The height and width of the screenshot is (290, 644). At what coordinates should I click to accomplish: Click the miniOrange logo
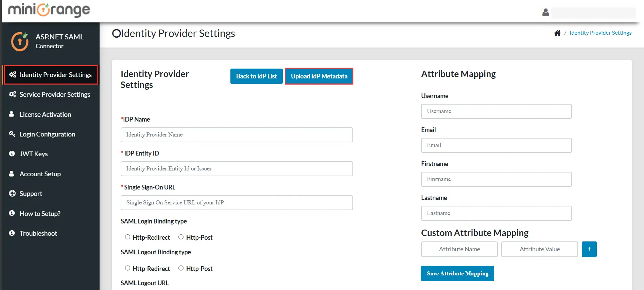49,10
